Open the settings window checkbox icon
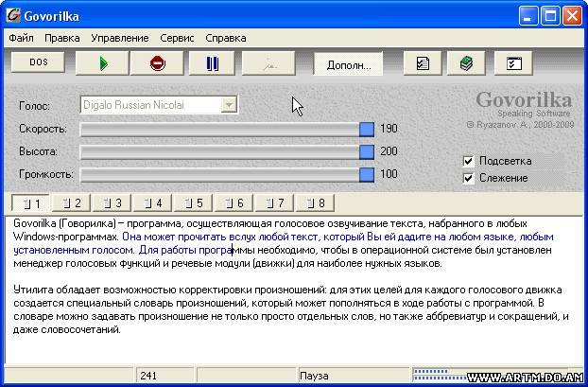This screenshot has height=387, width=588. click(513, 63)
